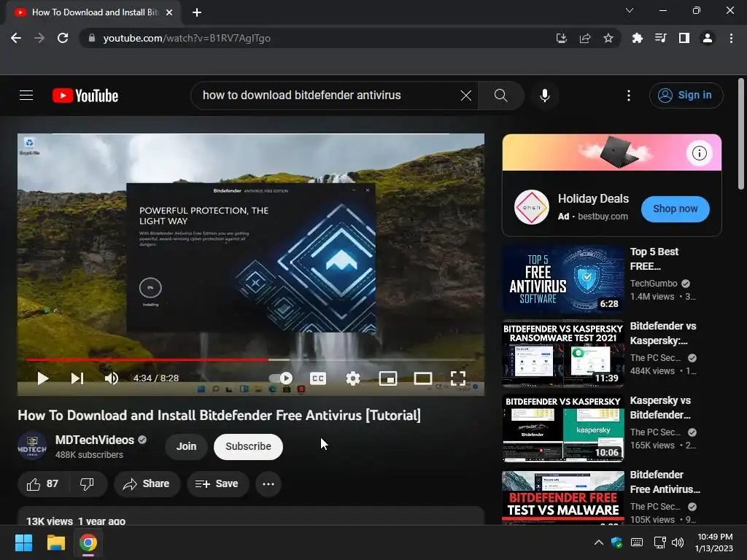Open Ransomware Test 2021 video thumbnail
The height and width of the screenshot is (560, 747).
coord(563,354)
